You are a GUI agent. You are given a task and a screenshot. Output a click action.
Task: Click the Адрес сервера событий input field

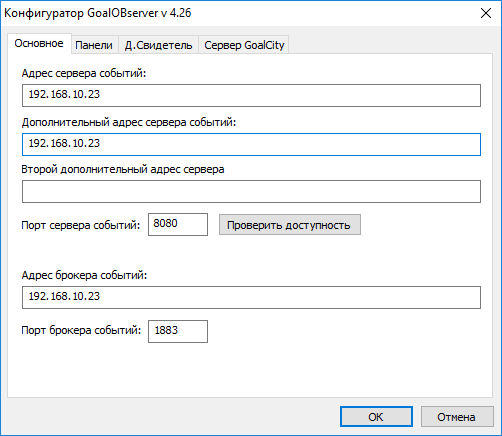[x=251, y=95]
